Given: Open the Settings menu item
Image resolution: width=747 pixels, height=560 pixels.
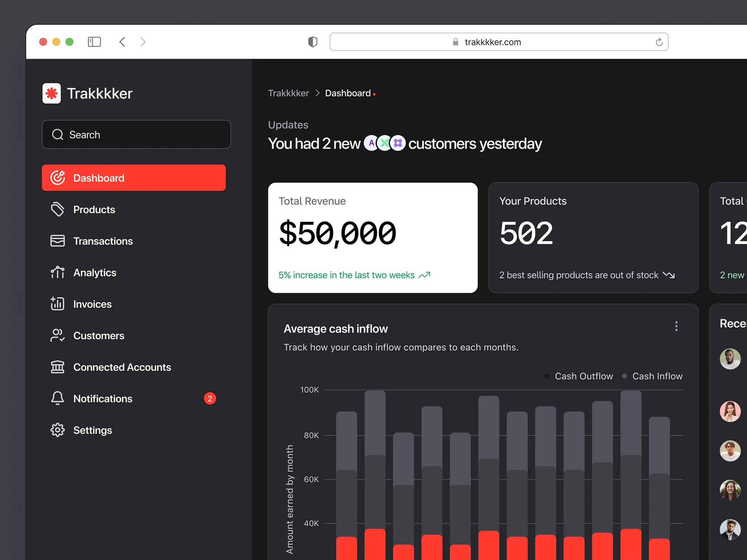Looking at the screenshot, I should coord(134,430).
